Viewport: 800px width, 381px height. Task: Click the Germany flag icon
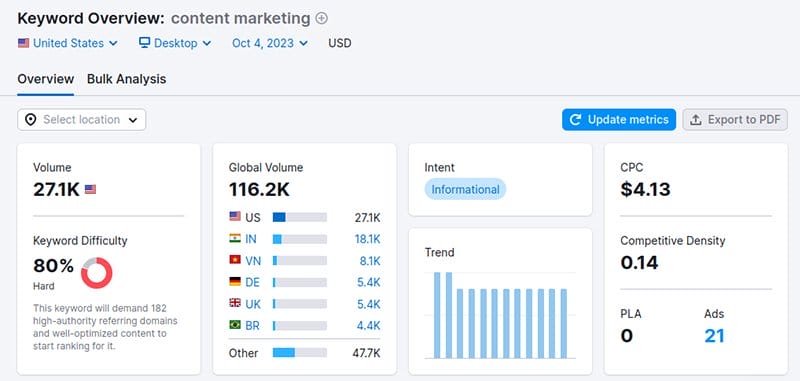(x=235, y=281)
